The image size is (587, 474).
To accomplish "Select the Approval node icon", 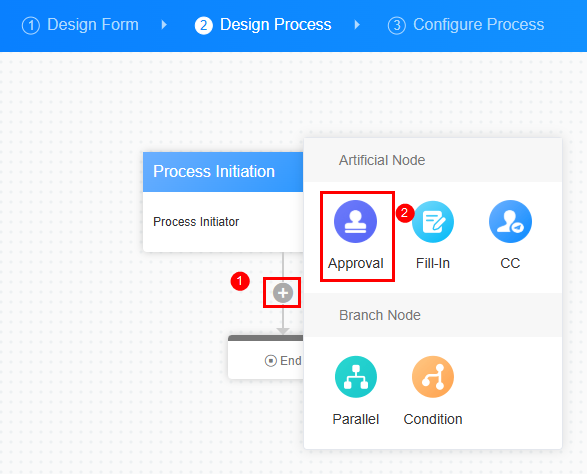I will pyautogui.click(x=355, y=221).
